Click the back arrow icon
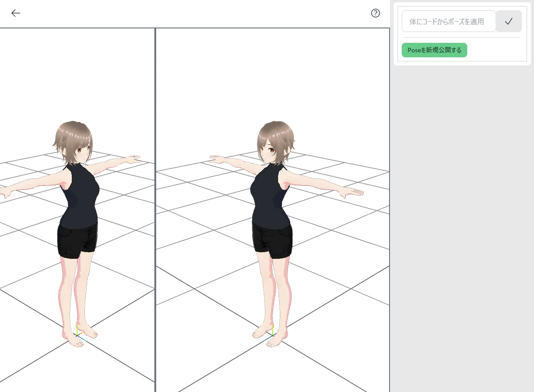534x392 pixels. [x=16, y=13]
